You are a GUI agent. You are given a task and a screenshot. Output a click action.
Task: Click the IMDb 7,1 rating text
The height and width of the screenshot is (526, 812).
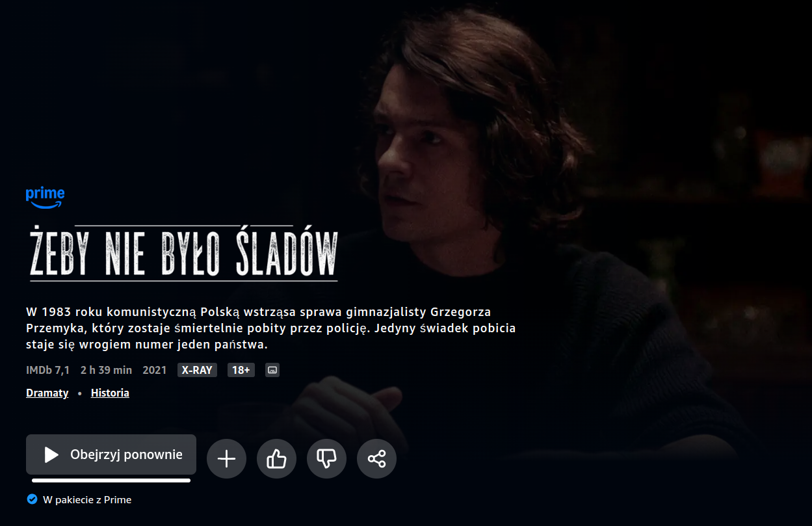point(47,370)
